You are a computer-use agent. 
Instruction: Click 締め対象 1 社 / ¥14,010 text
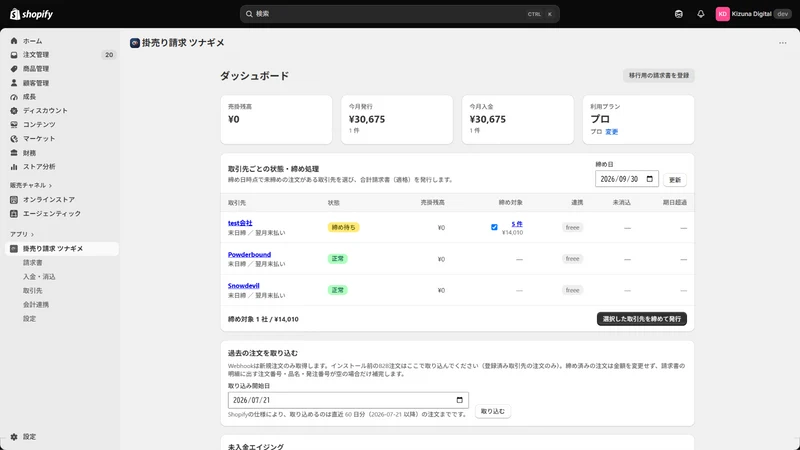tap(263, 319)
